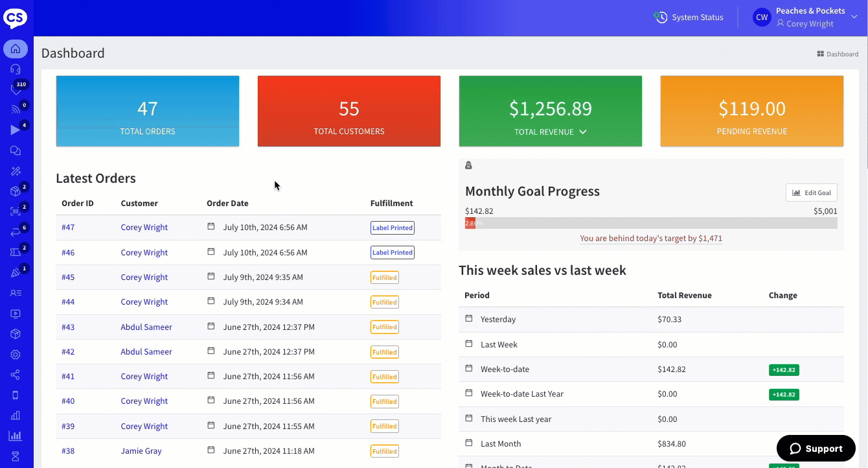The width and height of the screenshot is (868, 468).
Task: Click the chat bubbles sidebar icon
Action: pyautogui.click(x=16, y=150)
